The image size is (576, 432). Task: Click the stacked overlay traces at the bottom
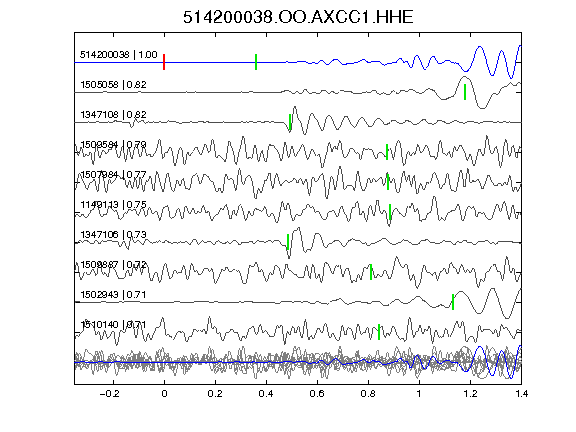tap(298, 362)
